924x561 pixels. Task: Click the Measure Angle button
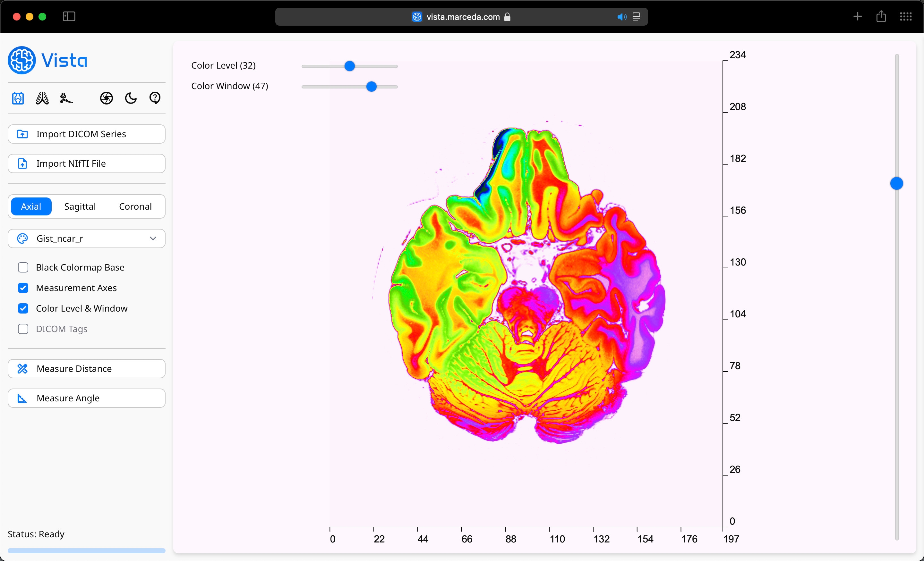click(x=87, y=398)
